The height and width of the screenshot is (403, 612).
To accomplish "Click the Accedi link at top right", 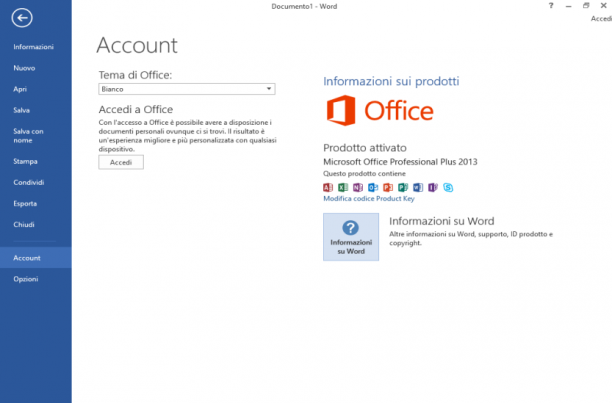I will [x=601, y=19].
